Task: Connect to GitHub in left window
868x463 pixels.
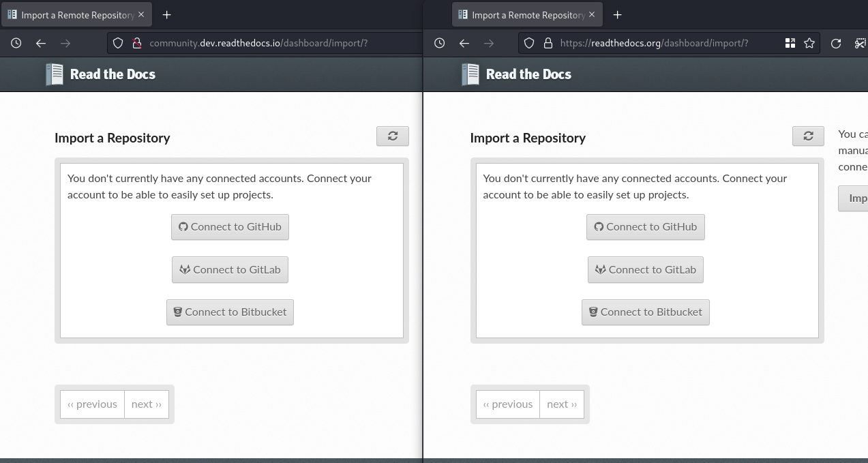Action: (x=230, y=227)
